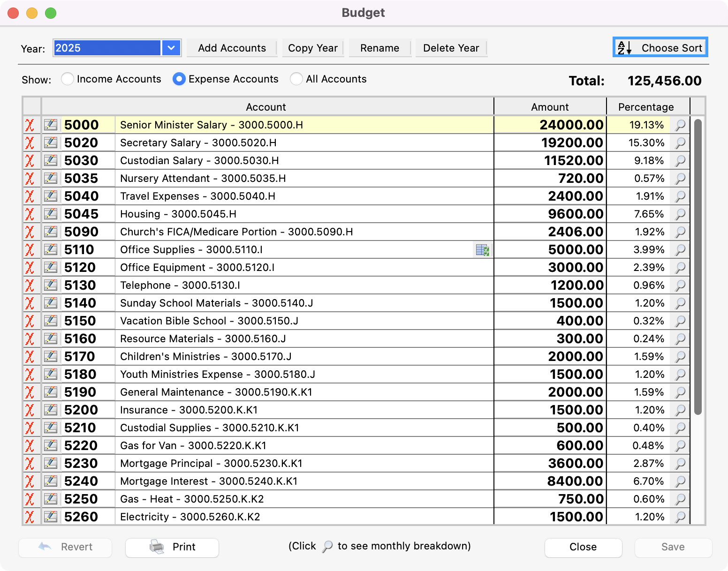
Task: Click magnifier for Electricity 5260 row
Action: (x=680, y=517)
